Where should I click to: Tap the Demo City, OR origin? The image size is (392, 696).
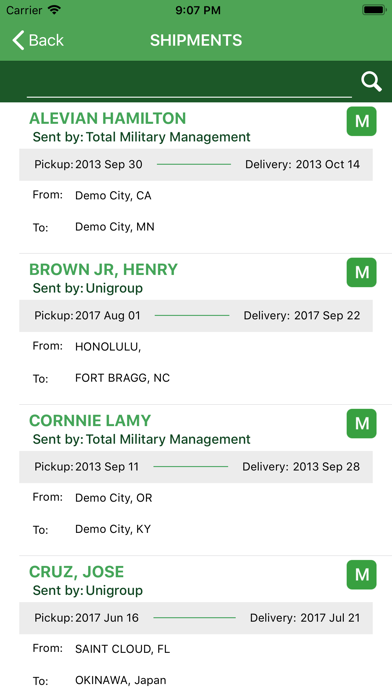[x=114, y=498]
